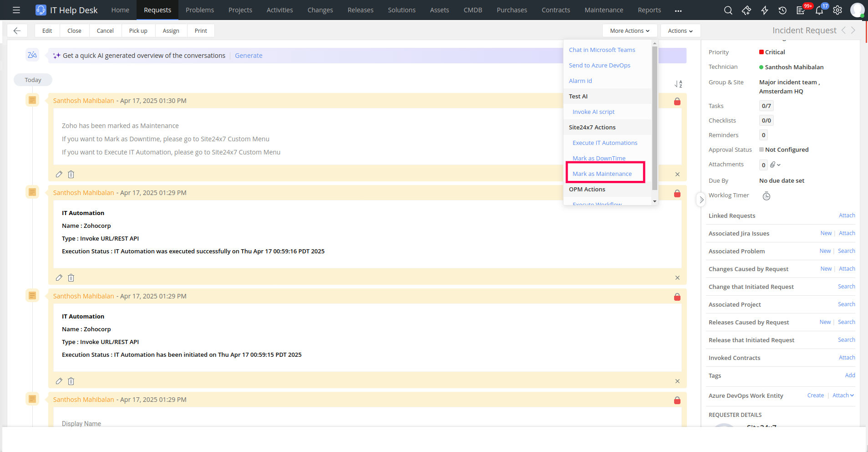Viewport: 868px width, 452px height.
Task: Click the translate conversation icon
Action: (x=32, y=55)
